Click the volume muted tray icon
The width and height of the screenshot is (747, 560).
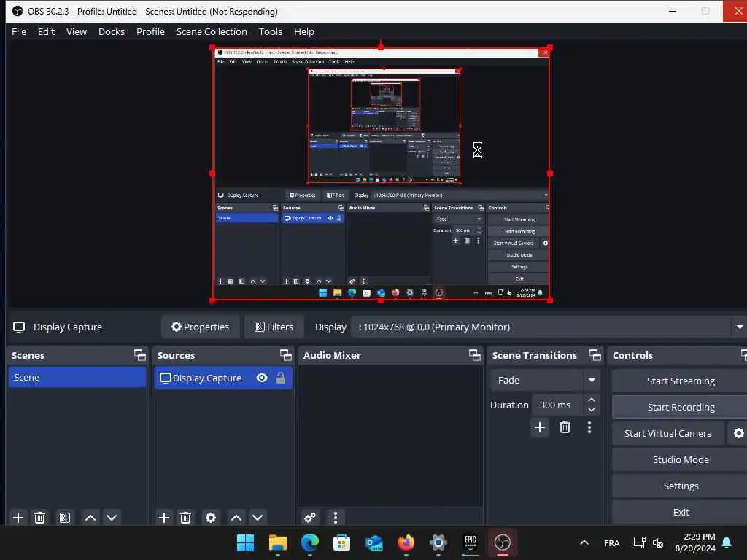coord(658,542)
